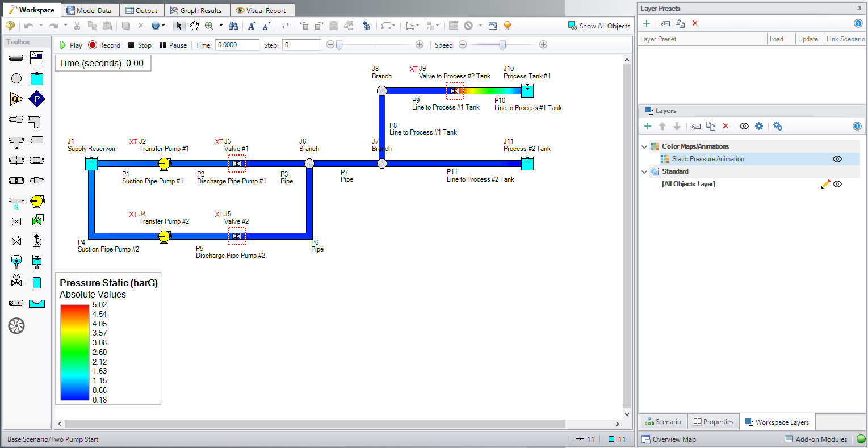868x448 pixels.
Task: Hide the Static Pressure Animation layer
Action: pyautogui.click(x=837, y=159)
